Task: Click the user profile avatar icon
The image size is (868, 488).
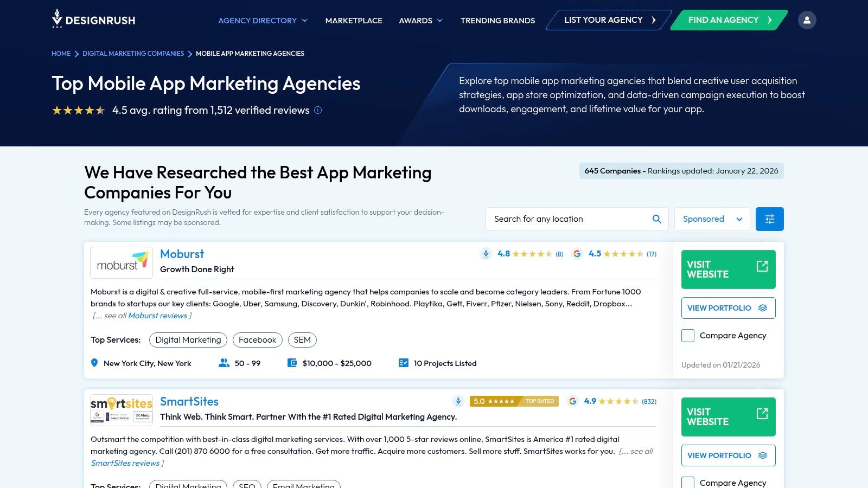Action: [x=807, y=20]
